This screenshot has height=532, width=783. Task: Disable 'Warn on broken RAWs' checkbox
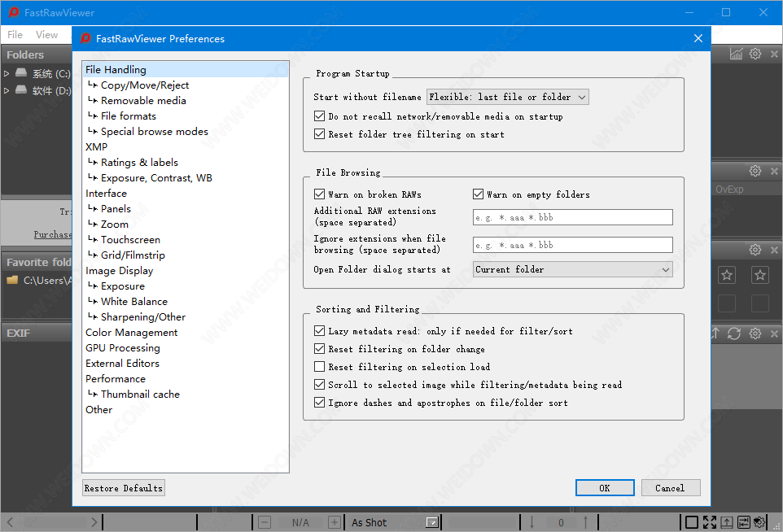tap(320, 194)
